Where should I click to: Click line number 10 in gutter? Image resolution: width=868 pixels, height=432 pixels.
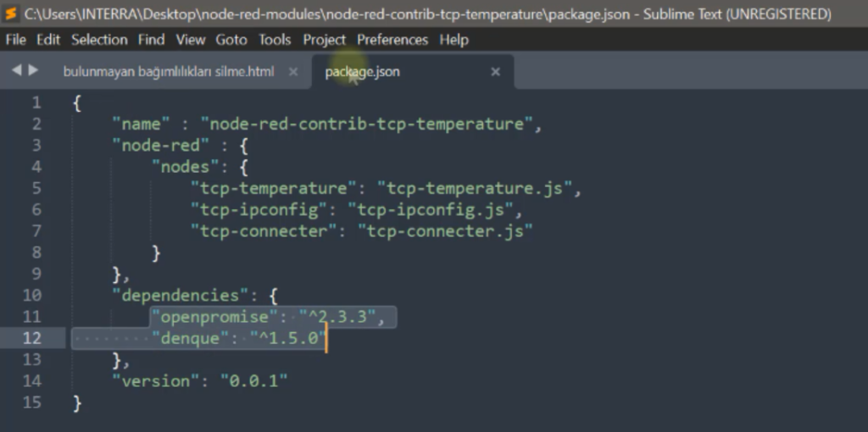(x=32, y=295)
